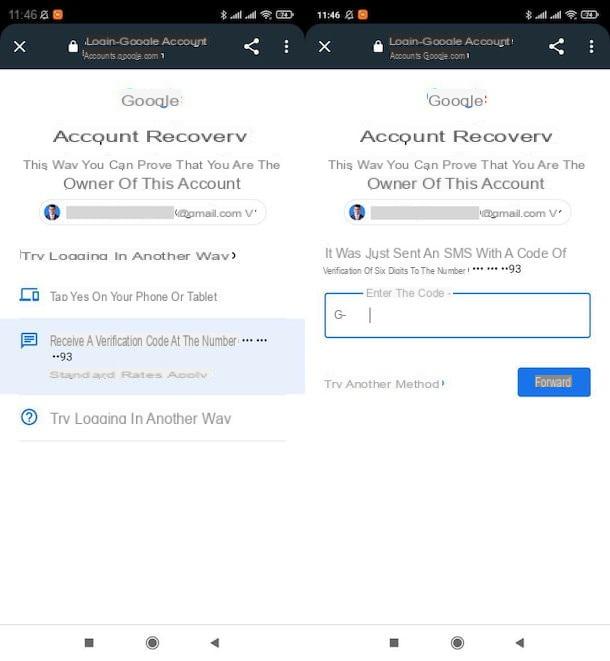610x661 pixels.
Task: Expand account selector chip in right screen
Action: (457, 212)
